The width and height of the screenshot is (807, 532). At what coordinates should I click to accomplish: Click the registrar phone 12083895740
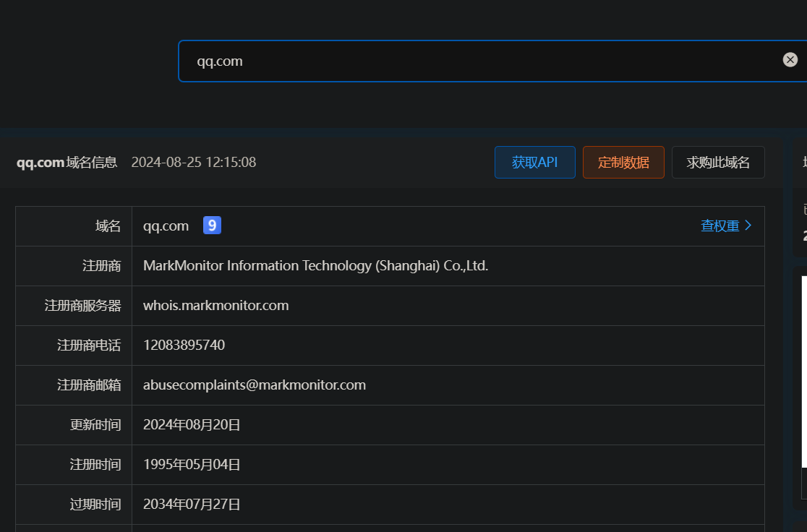[184, 345]
